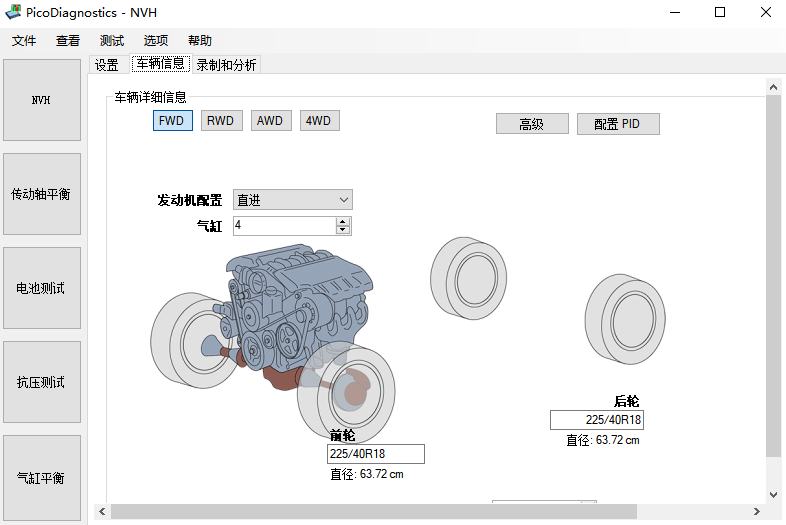Click the vertical scrollbar down arrow

(x=773, y=494)
